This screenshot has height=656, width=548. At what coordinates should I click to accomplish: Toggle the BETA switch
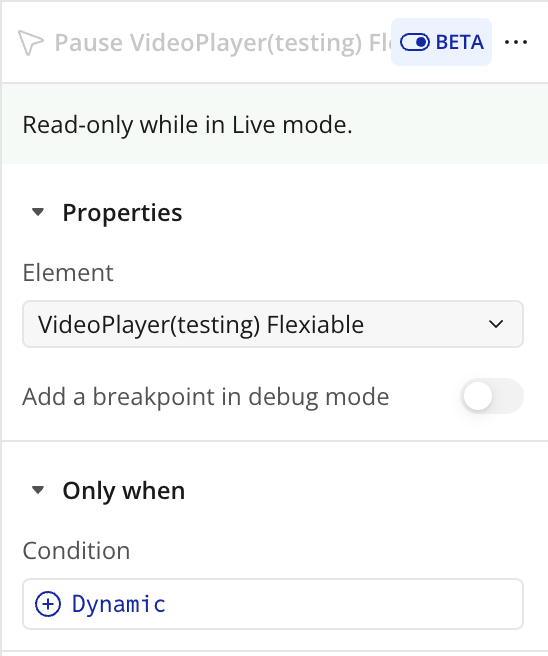[441, 42]
